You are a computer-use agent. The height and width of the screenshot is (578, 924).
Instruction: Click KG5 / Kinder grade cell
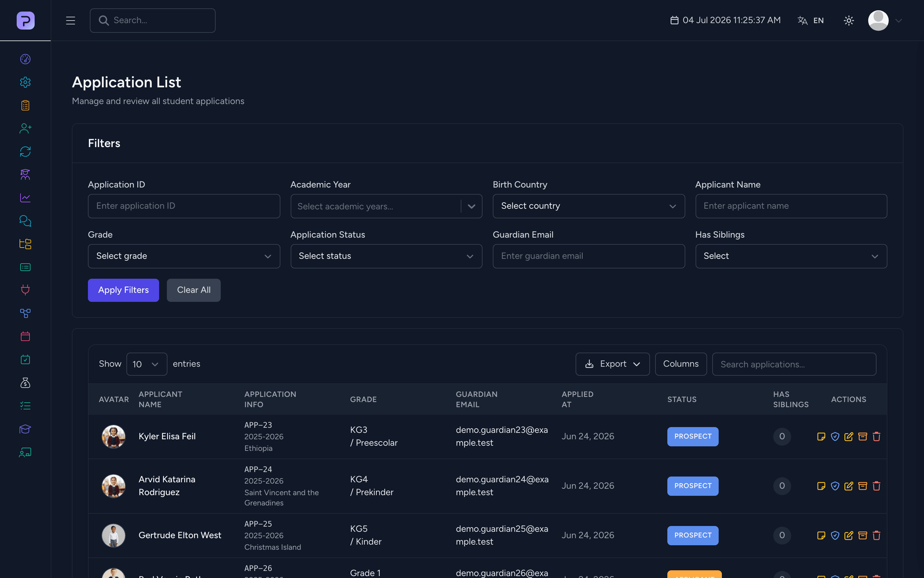tap(365, 535)
